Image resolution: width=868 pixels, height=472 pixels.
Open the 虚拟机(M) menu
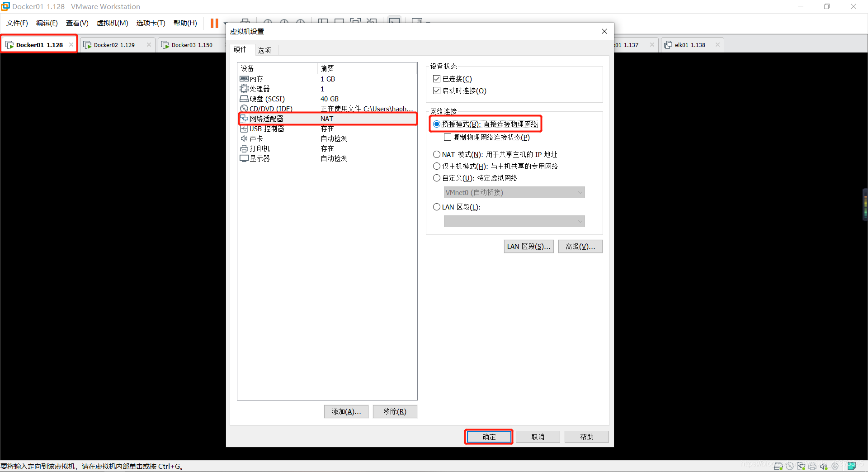113,23
